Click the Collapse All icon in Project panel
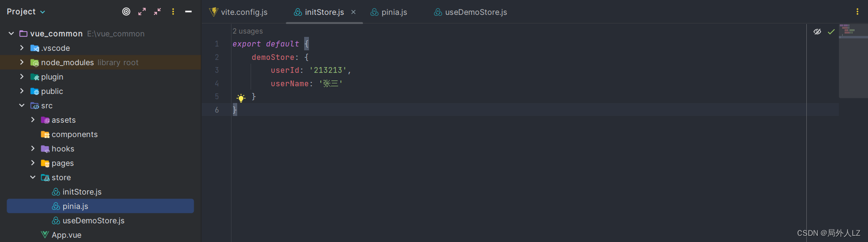Screen dimensions: 868x242 157,12
